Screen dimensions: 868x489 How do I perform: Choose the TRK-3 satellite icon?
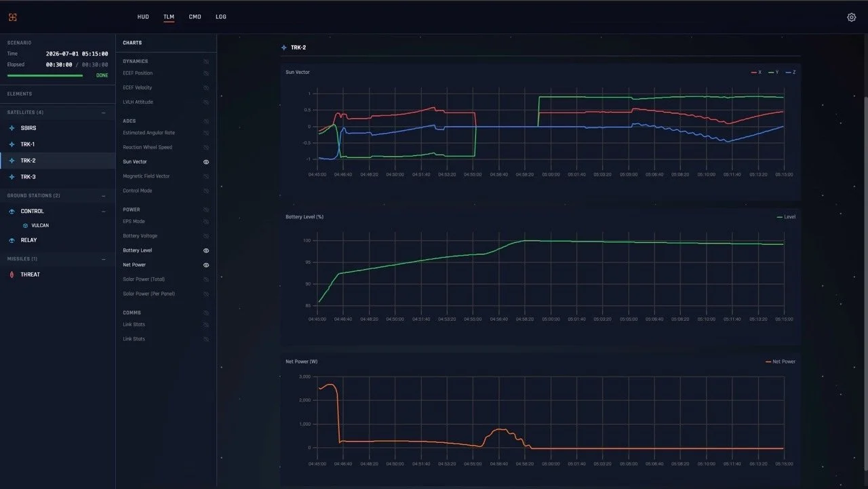pyautogui.click(x=11, y=177)
